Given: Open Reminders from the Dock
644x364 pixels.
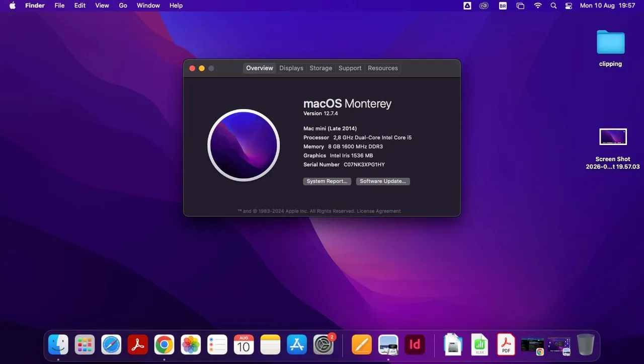Looking at the screenshot, I should (217, 345).
